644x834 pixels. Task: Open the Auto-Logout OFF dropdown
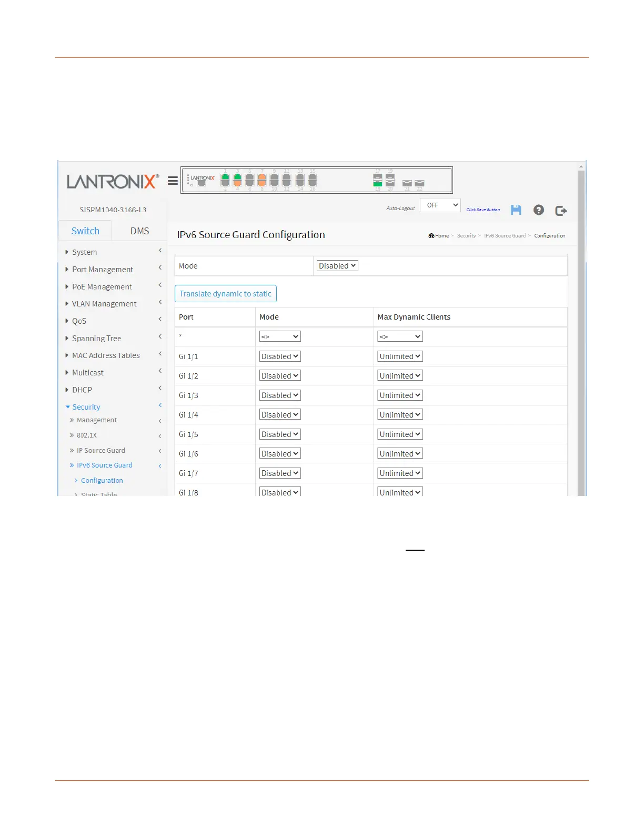[x=440, y=205]
